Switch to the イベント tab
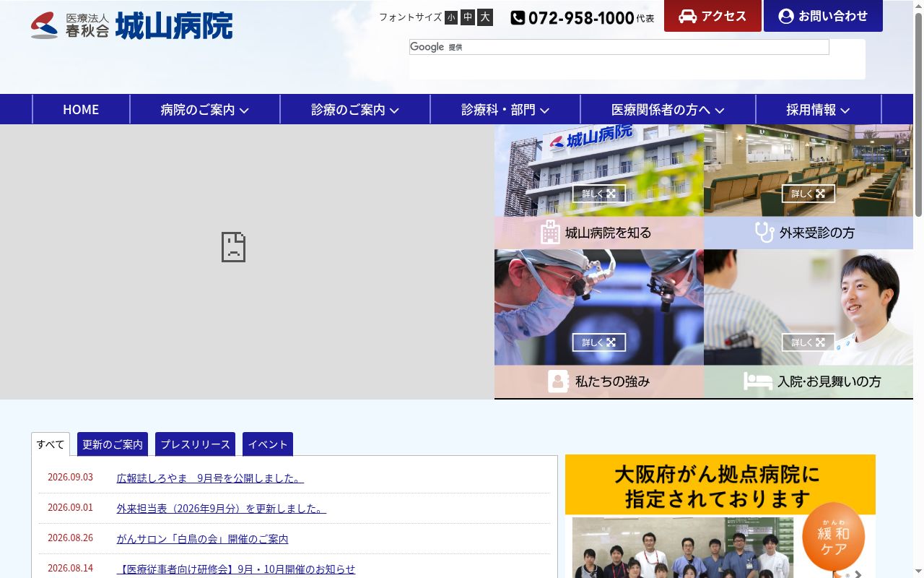This screenshot has width=924, height=578. coord(268,444)
